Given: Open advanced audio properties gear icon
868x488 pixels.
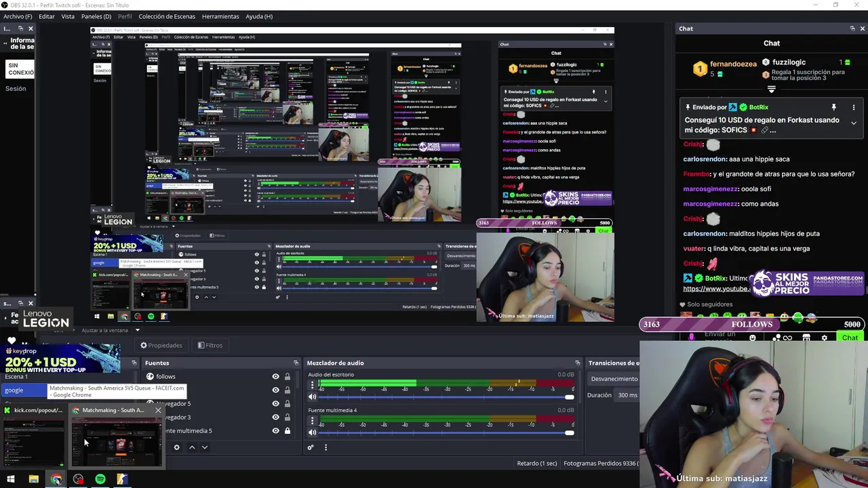Looking at the screenshot, I should pos(311,447).
